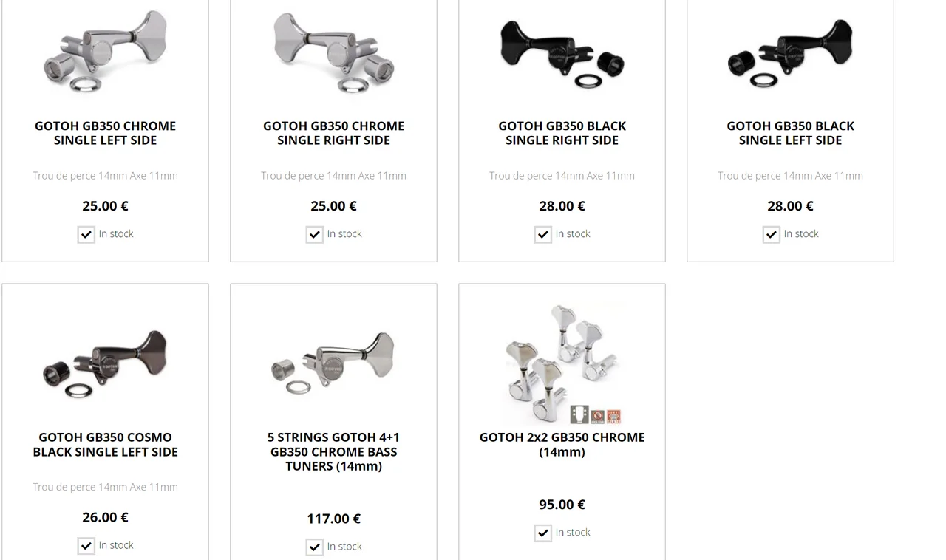Click the 117.00 € price
Viewport: 946px width, 560px height.
tap(333, 519)
